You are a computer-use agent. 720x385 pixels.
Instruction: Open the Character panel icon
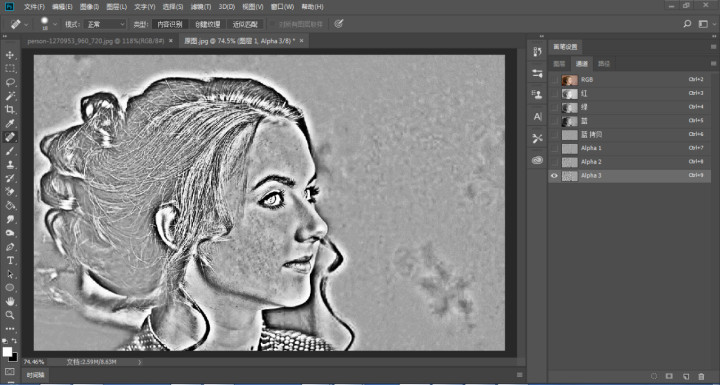[x=537, y=117]
